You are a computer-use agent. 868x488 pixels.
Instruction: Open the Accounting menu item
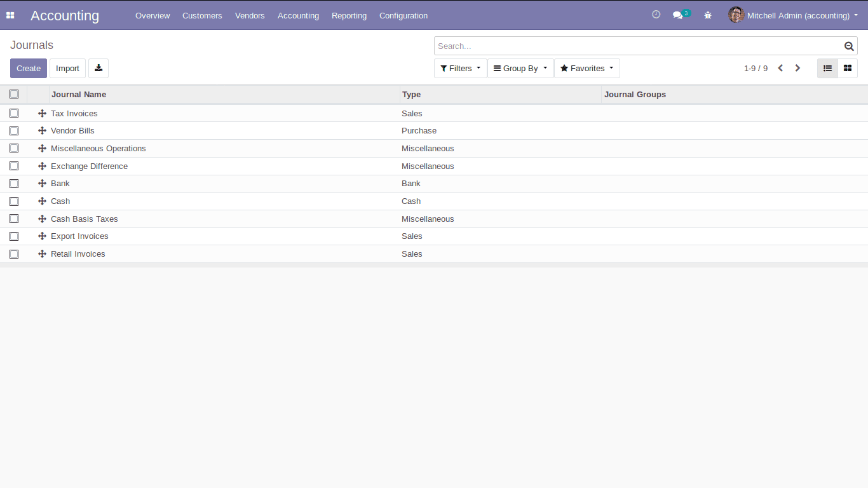click(x=298, y=15)
